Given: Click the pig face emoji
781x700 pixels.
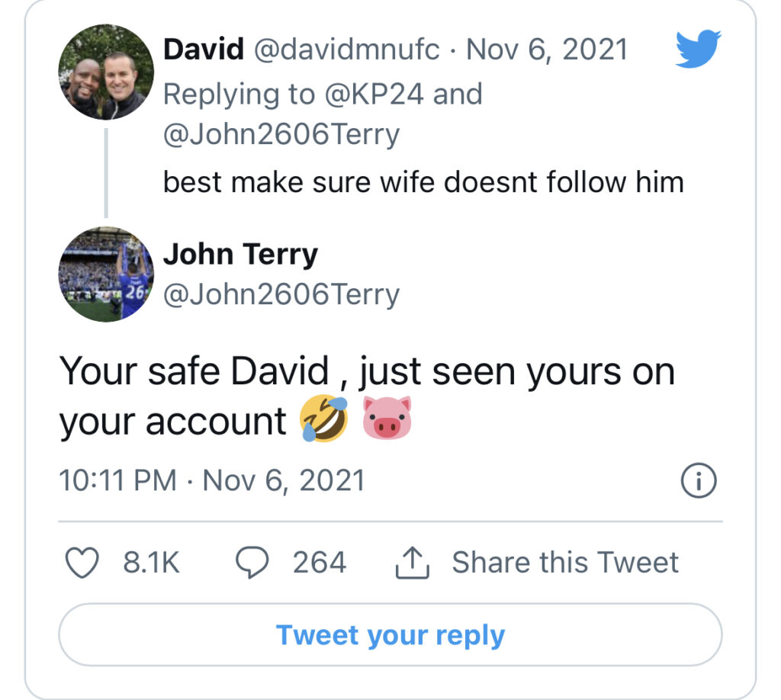Looking at the screenshot, I should tap(387, 419).
